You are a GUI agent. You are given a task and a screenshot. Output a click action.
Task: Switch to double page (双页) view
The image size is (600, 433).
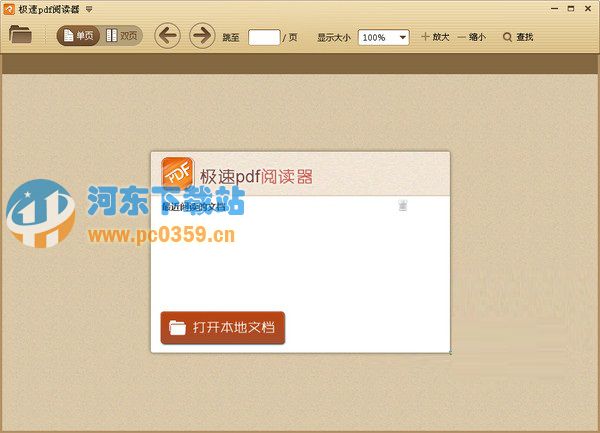click(122, 36)
